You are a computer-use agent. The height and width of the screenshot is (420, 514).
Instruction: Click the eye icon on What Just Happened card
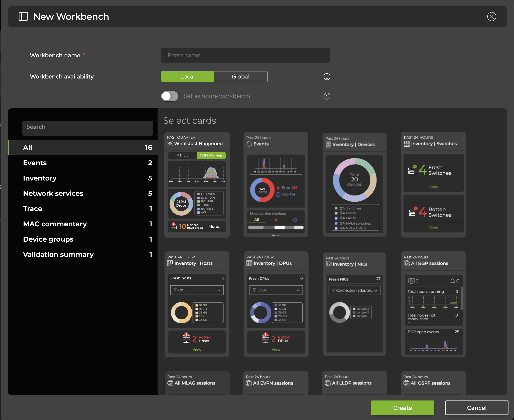click(170, 143)
